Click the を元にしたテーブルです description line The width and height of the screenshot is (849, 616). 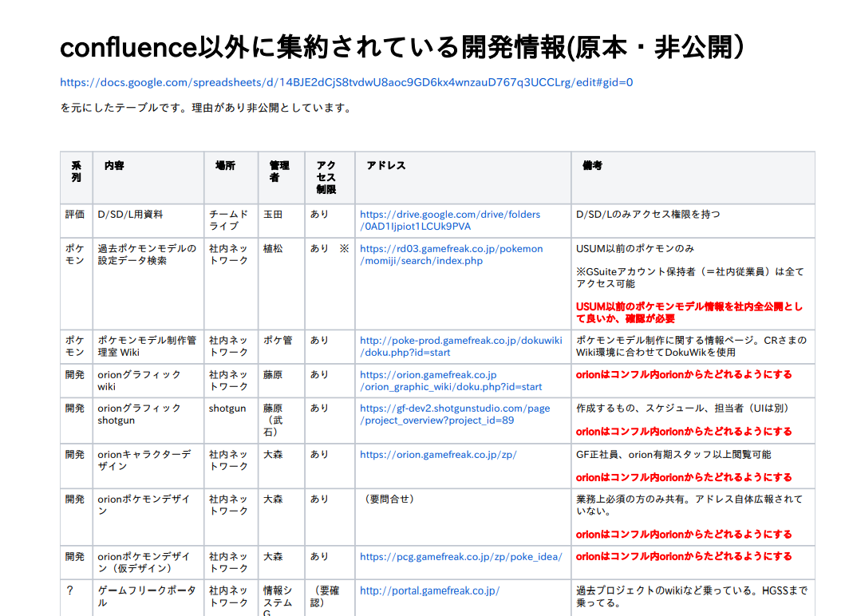[207, 108]
